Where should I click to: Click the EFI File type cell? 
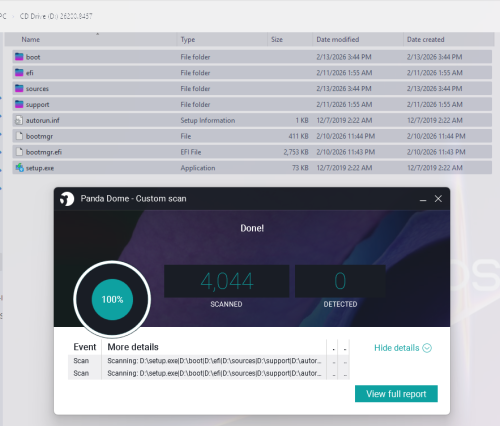tap(191, 152)
